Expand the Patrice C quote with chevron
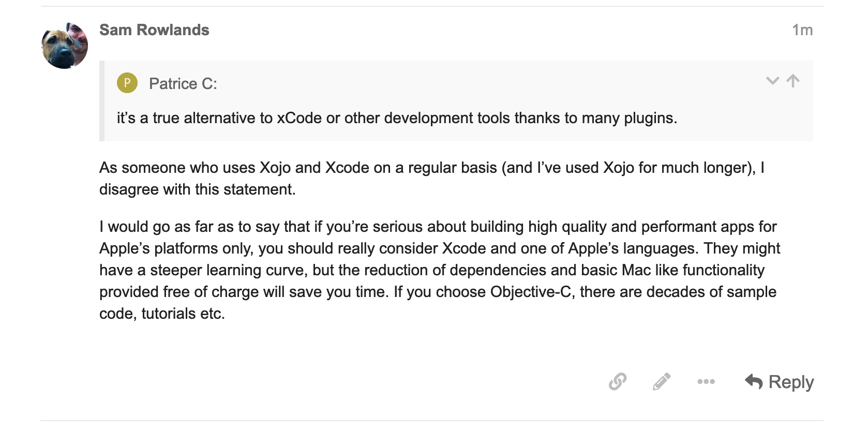Screen dimensions: 868x445 pyautogui.click(x=772, y=81)
